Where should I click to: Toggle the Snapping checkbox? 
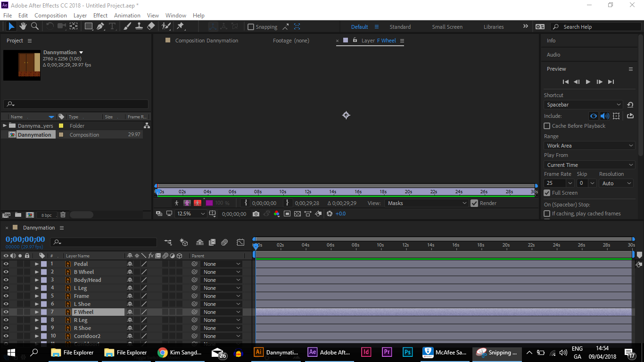[251, 27]
